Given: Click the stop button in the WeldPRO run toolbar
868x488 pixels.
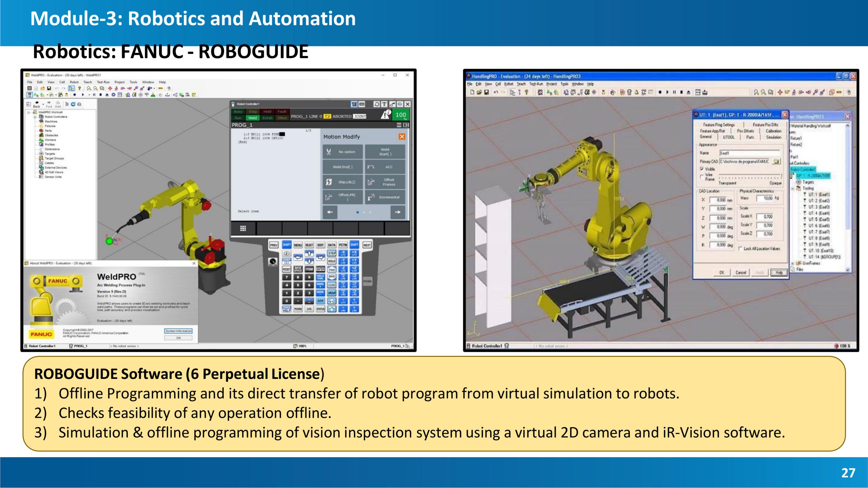Looking at the screenshot, I should (x=101, y=95).
